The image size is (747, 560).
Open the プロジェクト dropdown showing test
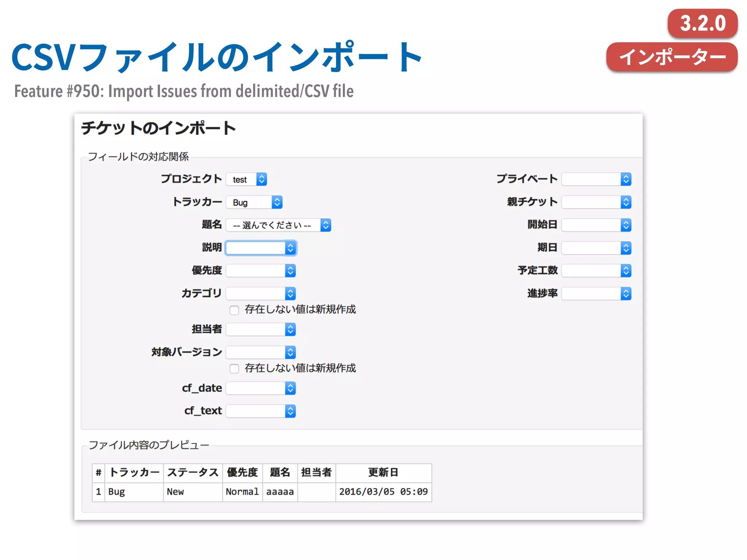(x=247, y=179)
